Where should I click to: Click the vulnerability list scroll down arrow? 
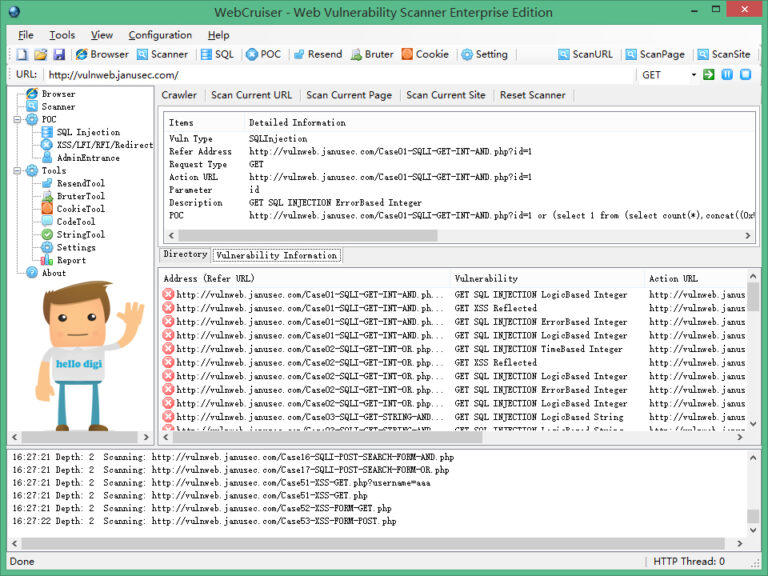[753, 424]
